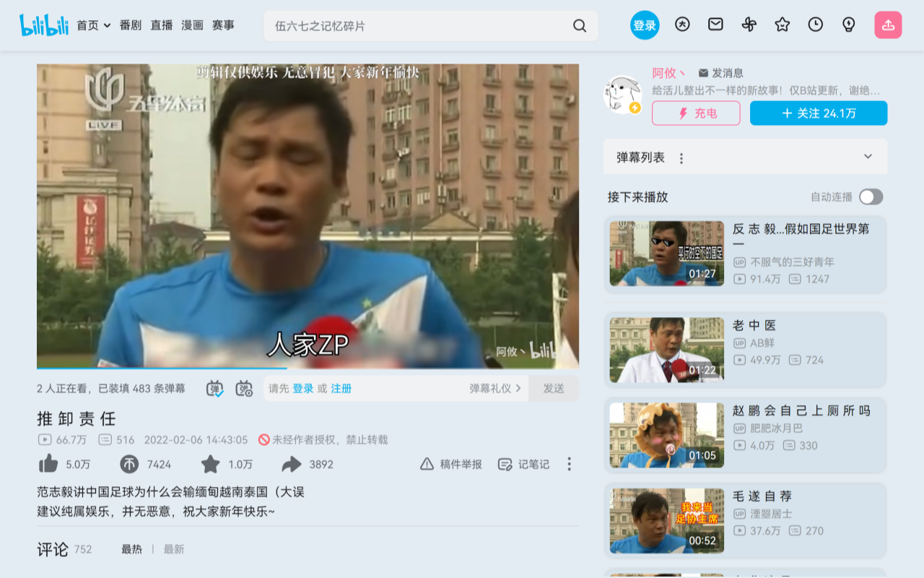Screen dimensions: 924x578
Task: Enable 自动连播 auto-play switch
Action: (x=871, y=197)
